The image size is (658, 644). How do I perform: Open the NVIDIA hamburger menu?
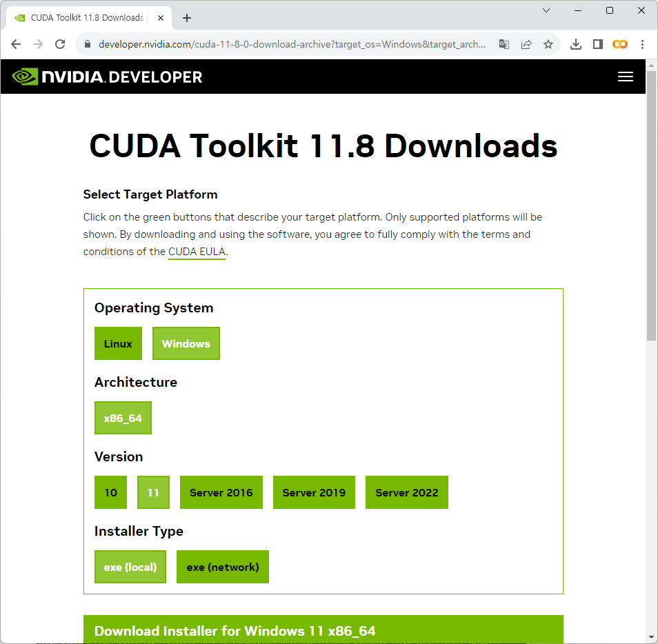coord(626,77)
